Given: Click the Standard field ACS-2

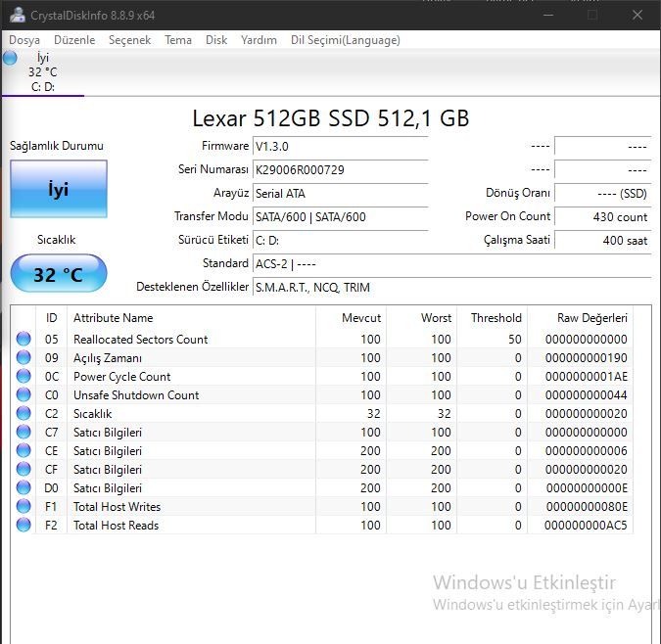Looking at the screenshot, I should pos(451,264).
